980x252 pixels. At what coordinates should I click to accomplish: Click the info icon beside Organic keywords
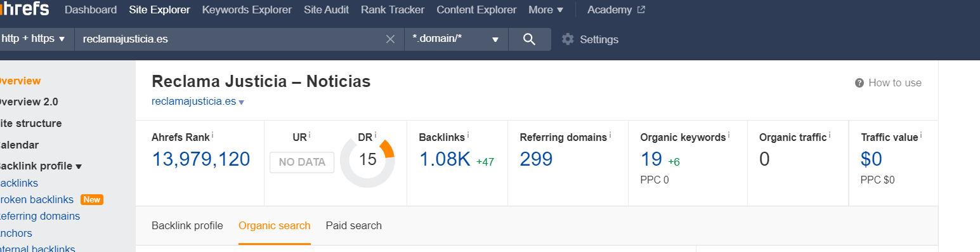pos(729,135)
